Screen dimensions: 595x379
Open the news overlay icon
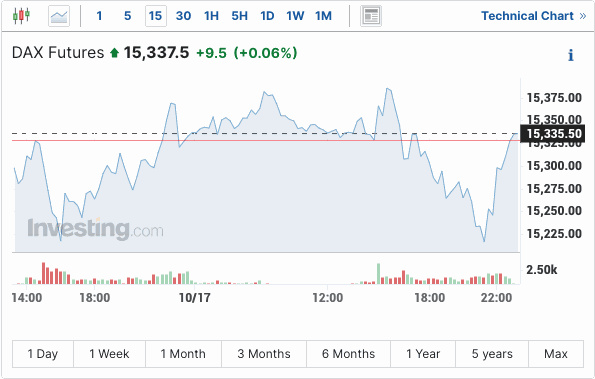click(x=371, y=16)
